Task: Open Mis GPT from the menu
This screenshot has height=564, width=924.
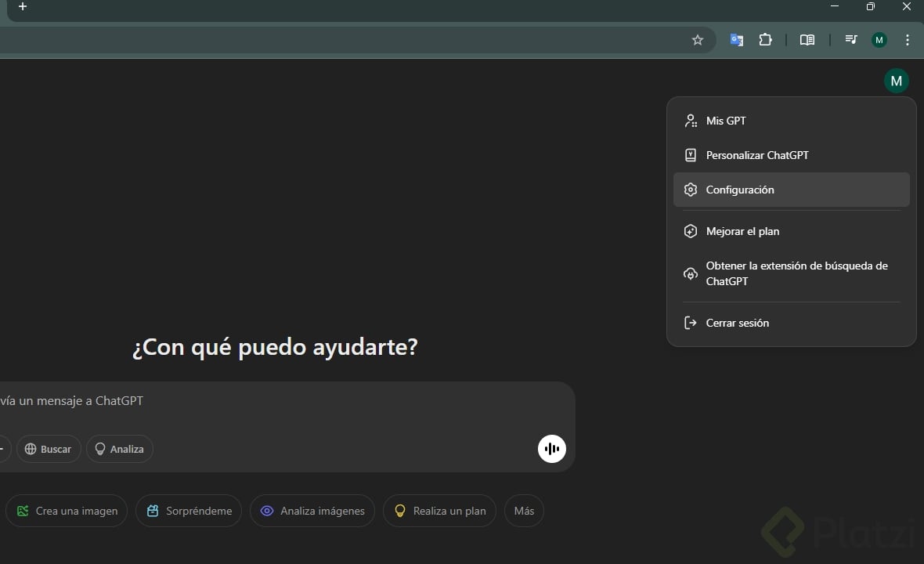Action: [792, 121]
